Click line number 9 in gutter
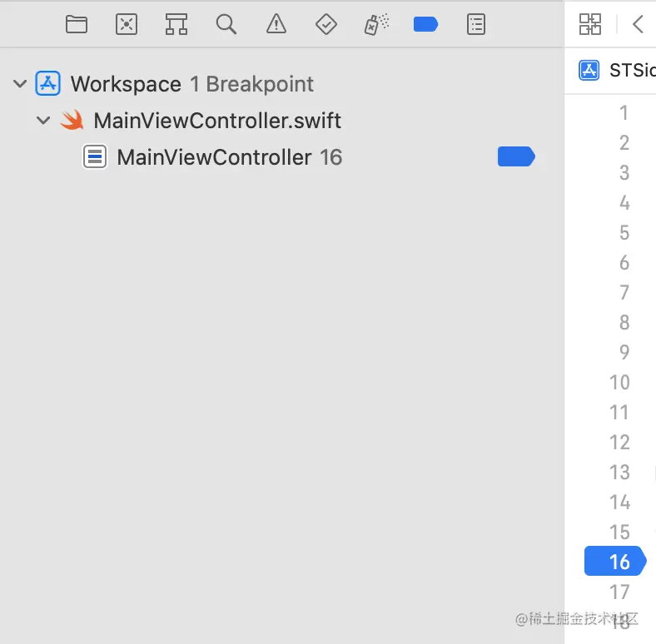This screenshot has height=644, width=656. pos(624,353)
